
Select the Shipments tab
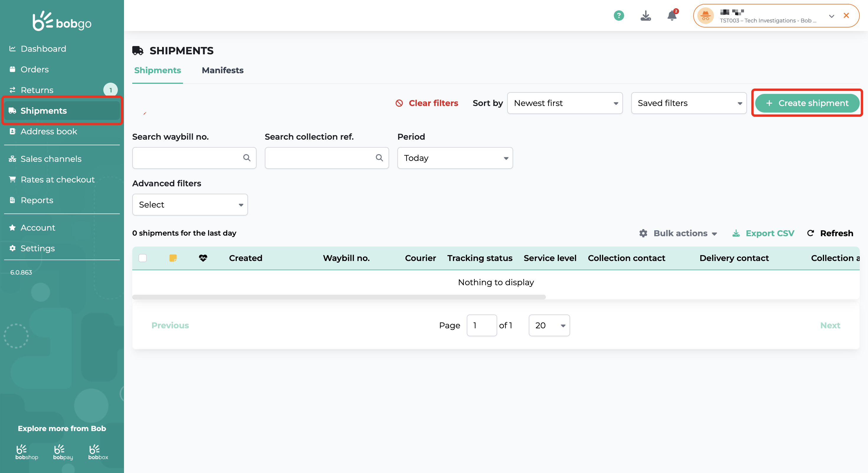pos(157,70)
